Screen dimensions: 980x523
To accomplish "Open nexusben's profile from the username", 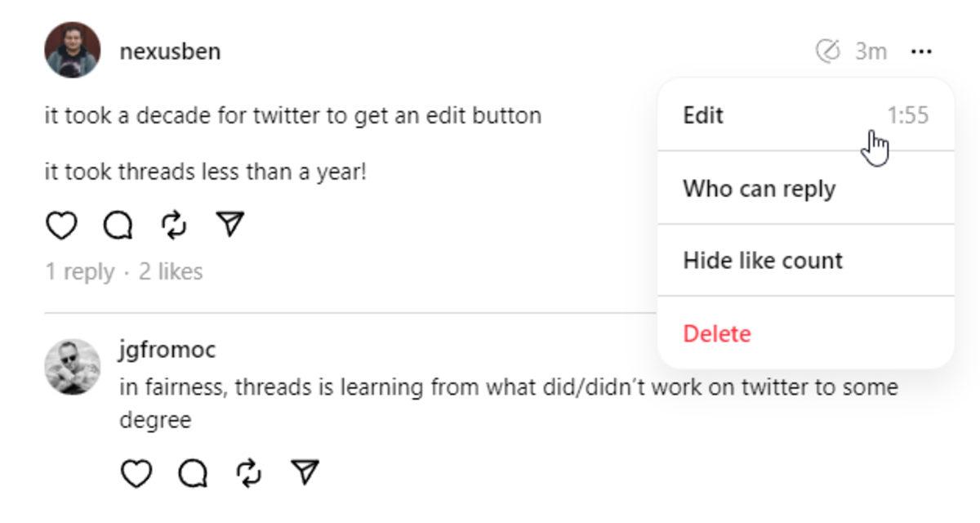I will (x=170, y=51).
